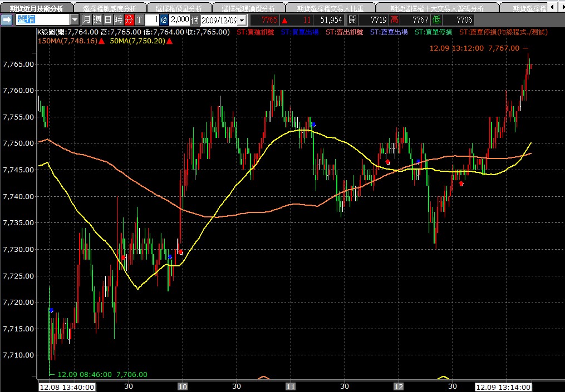Click the ST:買進訊號 legend label
565x392 pixels.
coord(255,32)
